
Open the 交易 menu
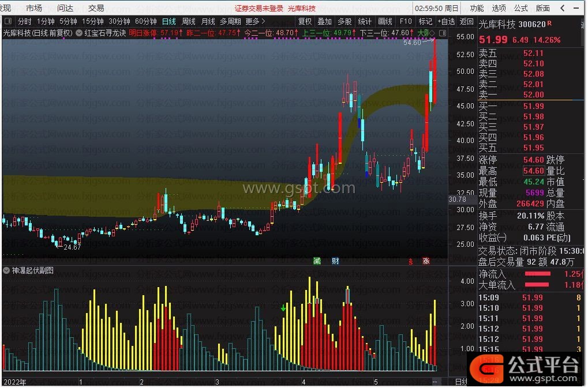pos(96,8)
